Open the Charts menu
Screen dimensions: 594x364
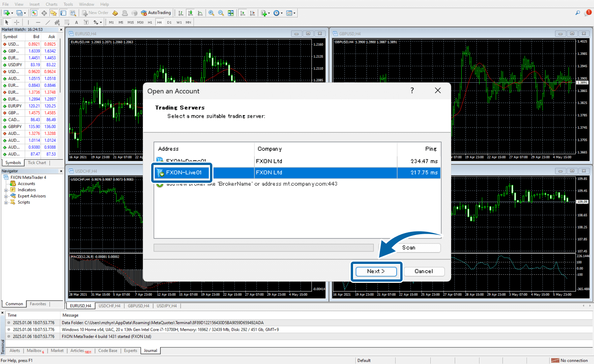(x=51, y=4)
